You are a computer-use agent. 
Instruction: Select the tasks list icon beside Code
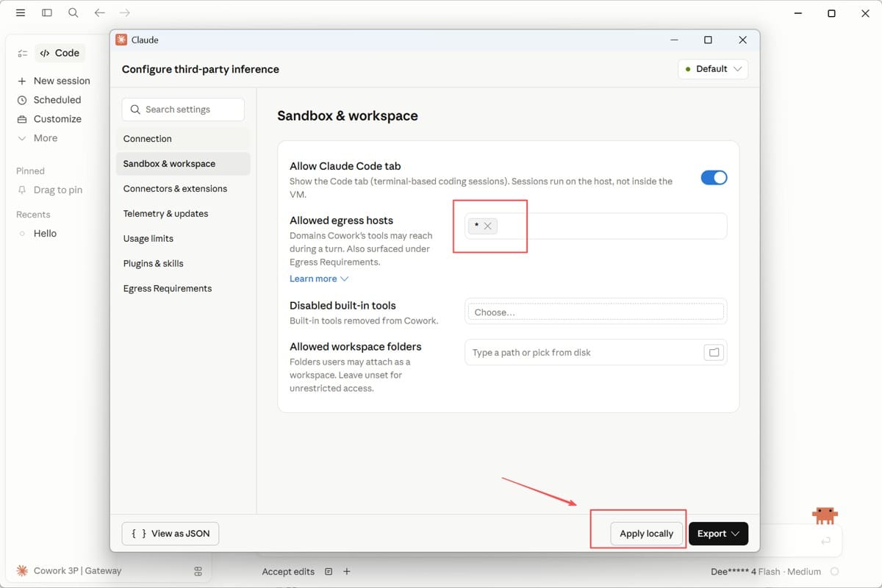coord(23,54)
